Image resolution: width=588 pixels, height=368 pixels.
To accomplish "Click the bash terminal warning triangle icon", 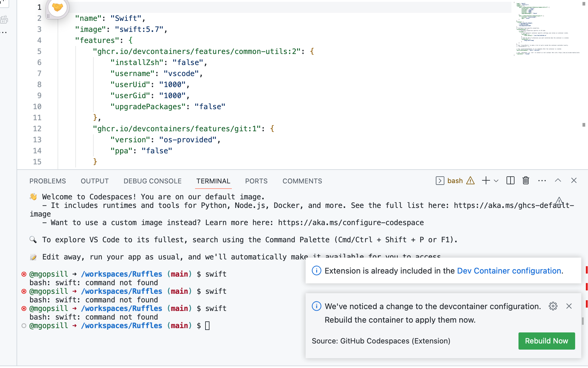I will tap(470, 181).
